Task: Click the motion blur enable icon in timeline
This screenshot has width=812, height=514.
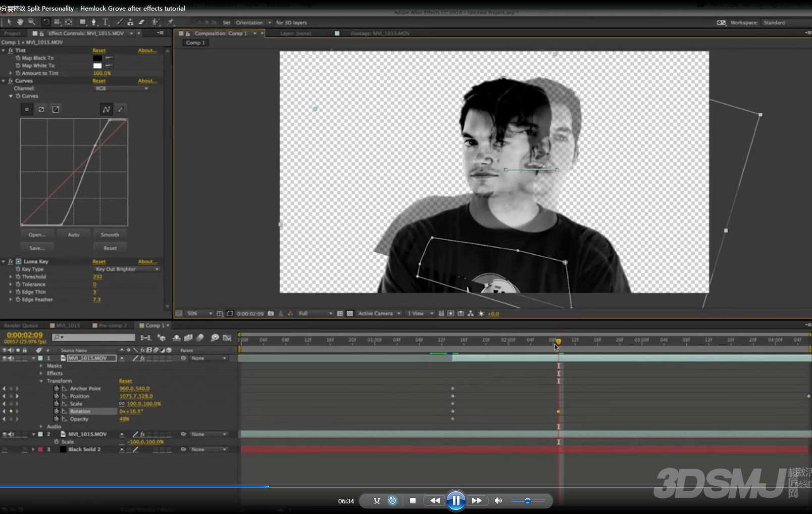Action: [x=200, y=338]
